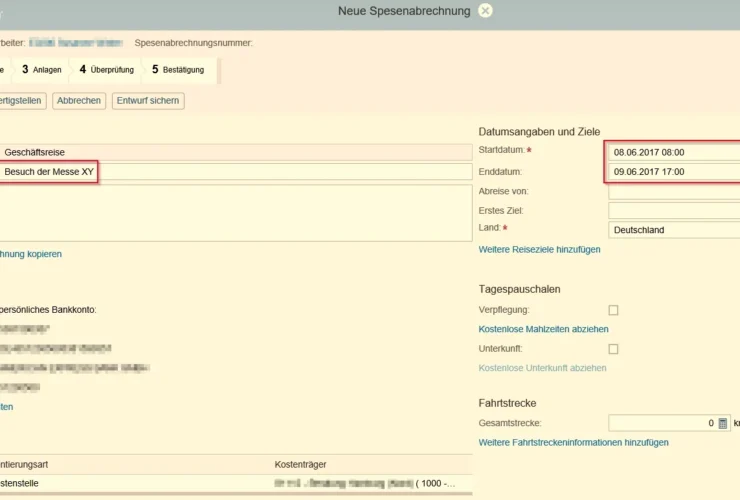Enable the Verpflegung checkbox
This screenshot has height=500, width=740.
613,310
